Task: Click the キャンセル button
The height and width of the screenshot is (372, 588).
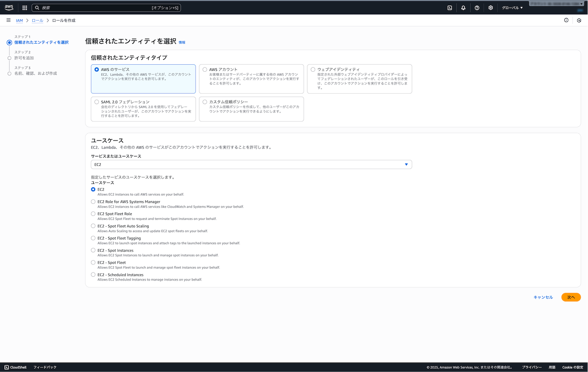Action: [x=543, y=298]
